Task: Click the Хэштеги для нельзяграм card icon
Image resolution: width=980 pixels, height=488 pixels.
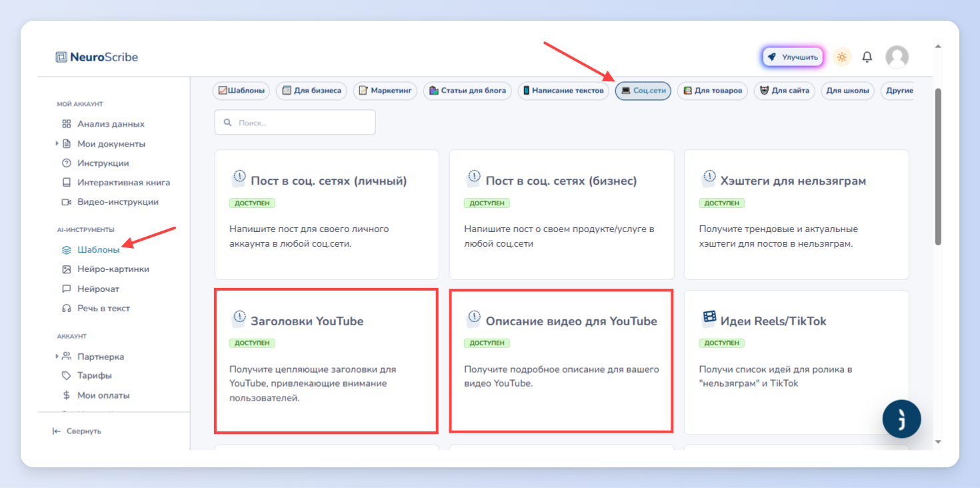Action: pyautogui.click(x=709, y=179)
